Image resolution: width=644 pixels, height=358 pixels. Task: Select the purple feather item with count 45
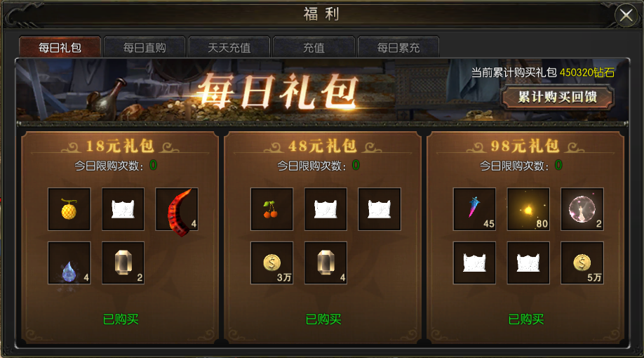[474, 209]
